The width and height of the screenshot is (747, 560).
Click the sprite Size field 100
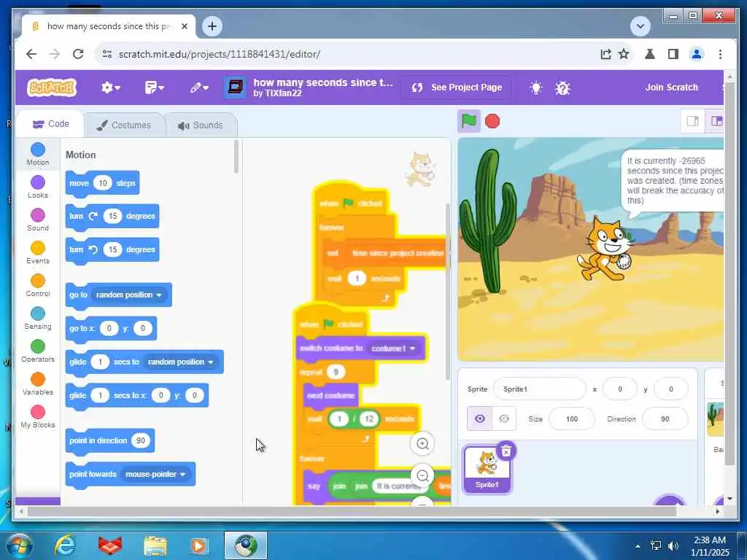pos(572,419)
